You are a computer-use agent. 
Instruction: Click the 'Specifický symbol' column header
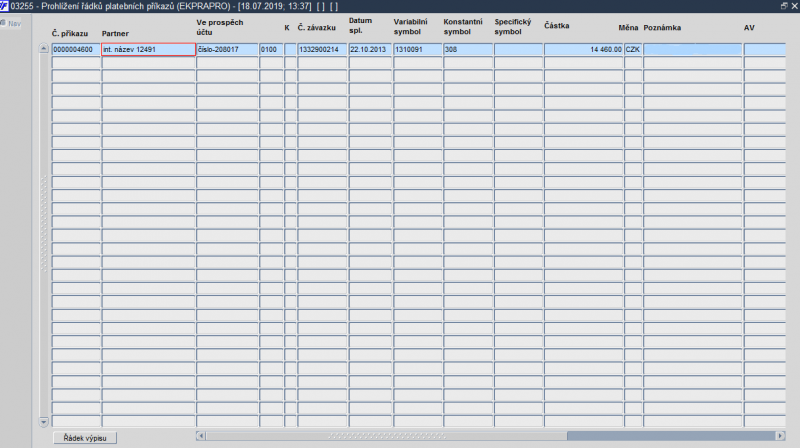coord(513,27)
